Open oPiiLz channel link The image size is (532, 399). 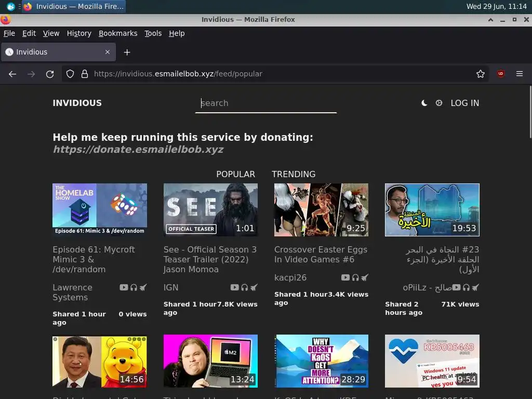427,288
